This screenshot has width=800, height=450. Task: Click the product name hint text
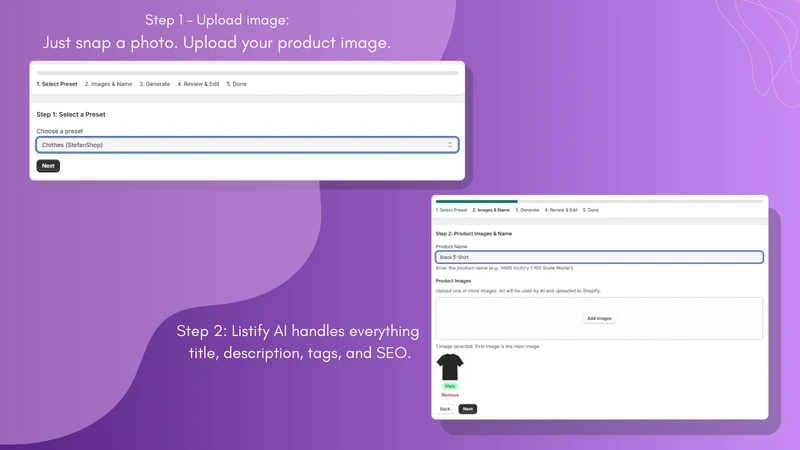[504, 268]
